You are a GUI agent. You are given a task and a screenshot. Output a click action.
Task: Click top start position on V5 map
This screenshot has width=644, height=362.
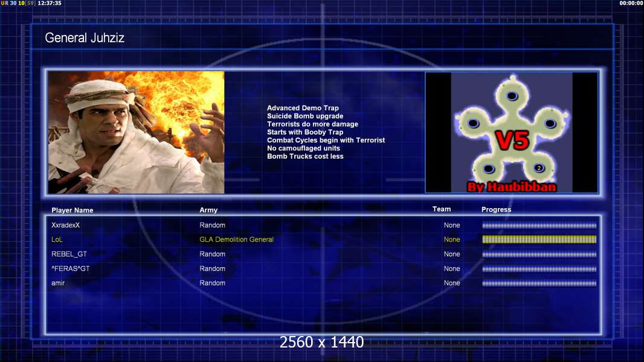click(x=512, y=97)
